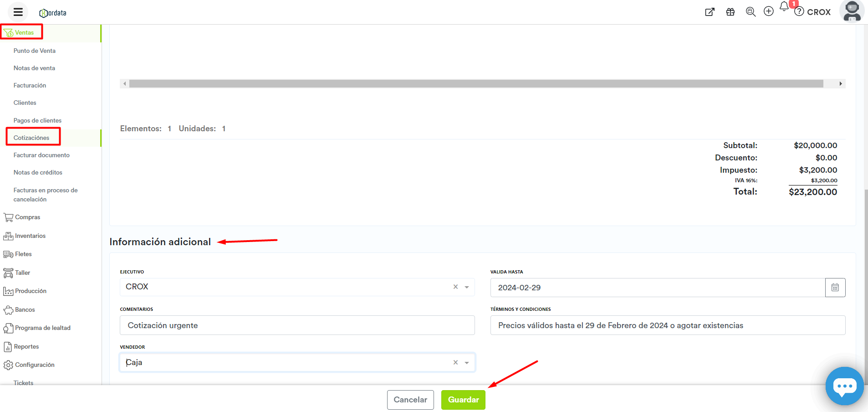Image resolution: width=868 pixels, height=412 pixels.
Task: Clear the Ejecutivo CROX selection
Action: [455, 287]
